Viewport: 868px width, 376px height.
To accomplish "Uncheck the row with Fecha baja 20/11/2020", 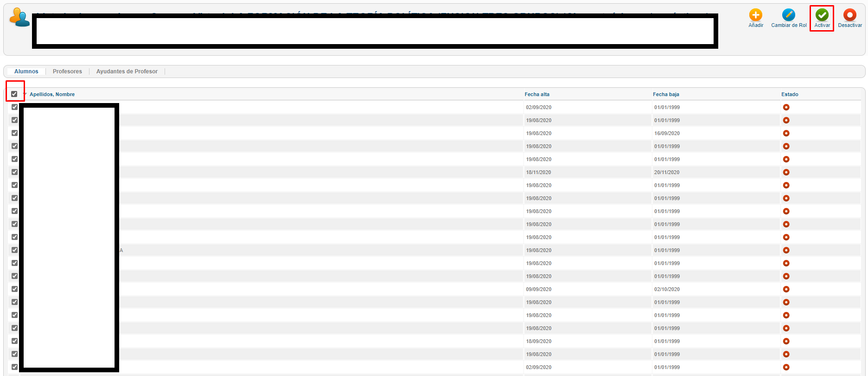I will point(14,172).
